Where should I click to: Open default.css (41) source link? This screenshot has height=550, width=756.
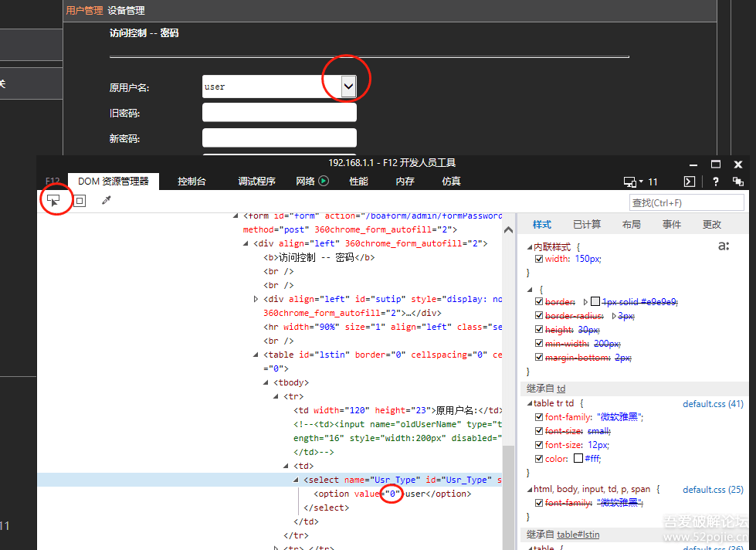(713, 404)
